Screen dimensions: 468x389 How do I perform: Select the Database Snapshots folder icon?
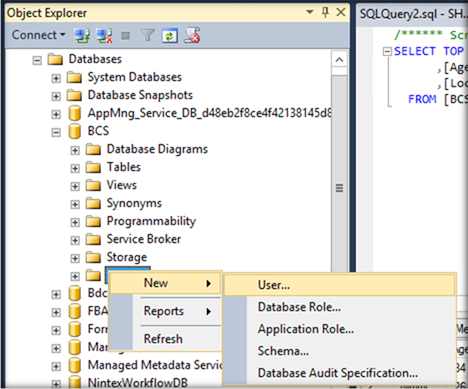coord(74,95)
